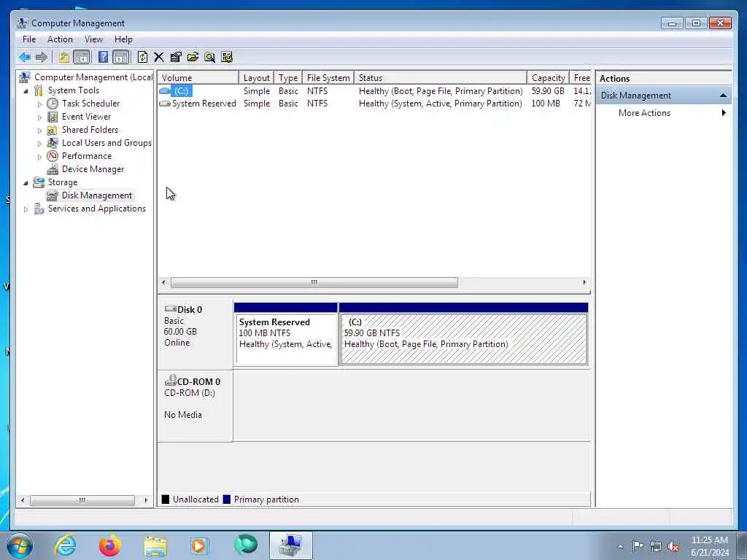747x560 pixels.
Task: Select Task Scheduler in the tree
Action: tap(90, 104)
